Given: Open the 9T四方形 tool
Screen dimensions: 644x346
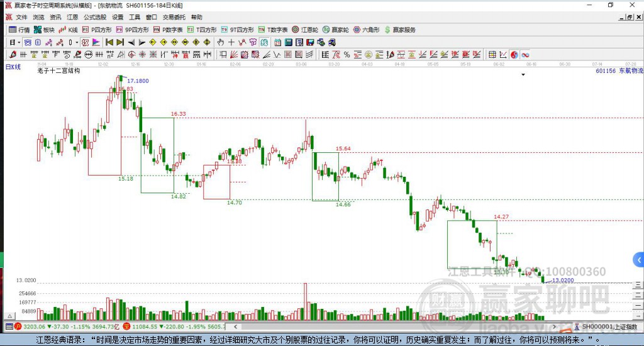Looking at the screenshot, I should point(237,30).
